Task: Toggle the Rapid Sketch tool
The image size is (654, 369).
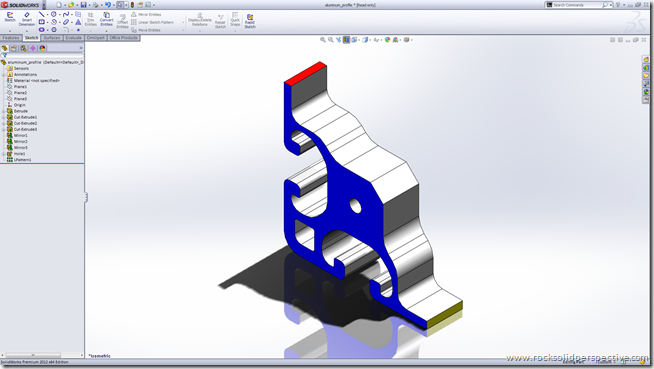Action: [x=250, y=21]
